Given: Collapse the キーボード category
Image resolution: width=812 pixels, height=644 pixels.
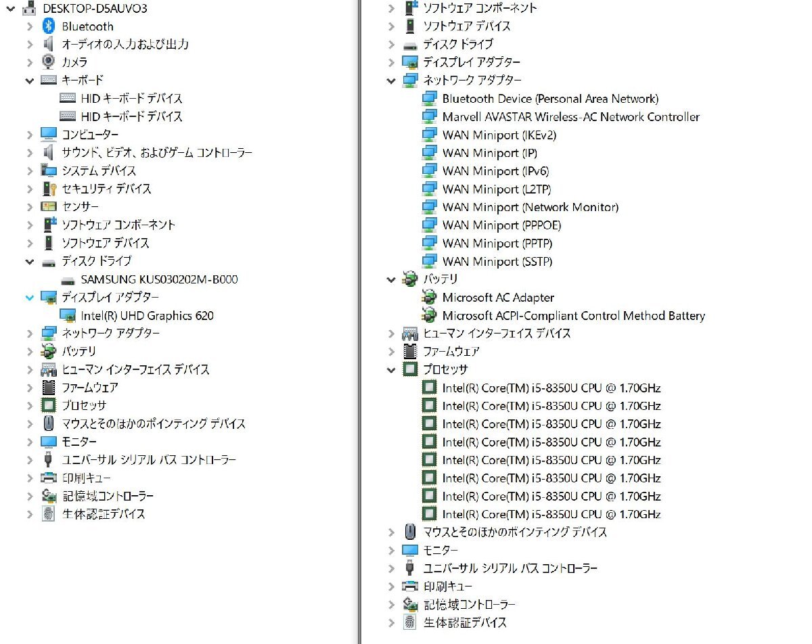Looking at the screenshot, I should click(x=29, y=80).
